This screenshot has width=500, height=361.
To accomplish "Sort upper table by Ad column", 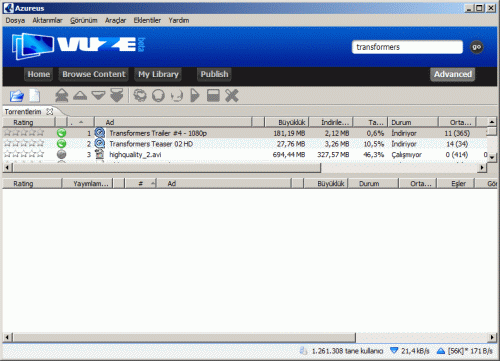I will click(x=173, y=122).
